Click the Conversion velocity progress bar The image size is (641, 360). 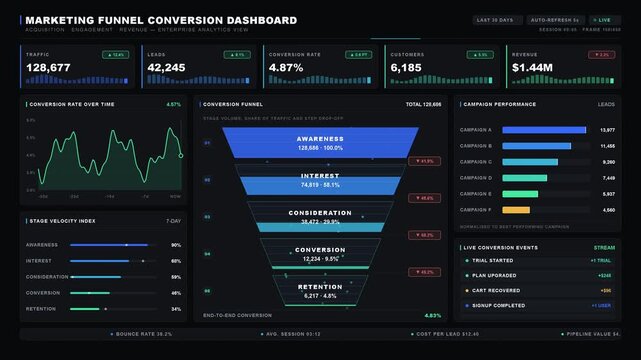pos(113,293)
